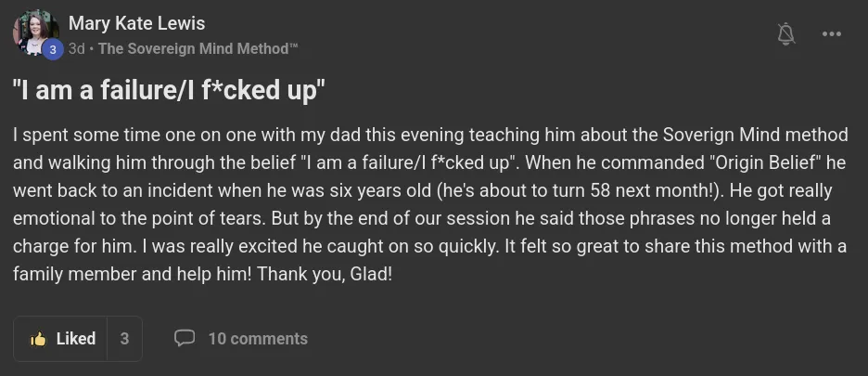Screen dimensions: 868x376
Task: Click the speech bubble comment icon
Action: click(x=185, y=339)
